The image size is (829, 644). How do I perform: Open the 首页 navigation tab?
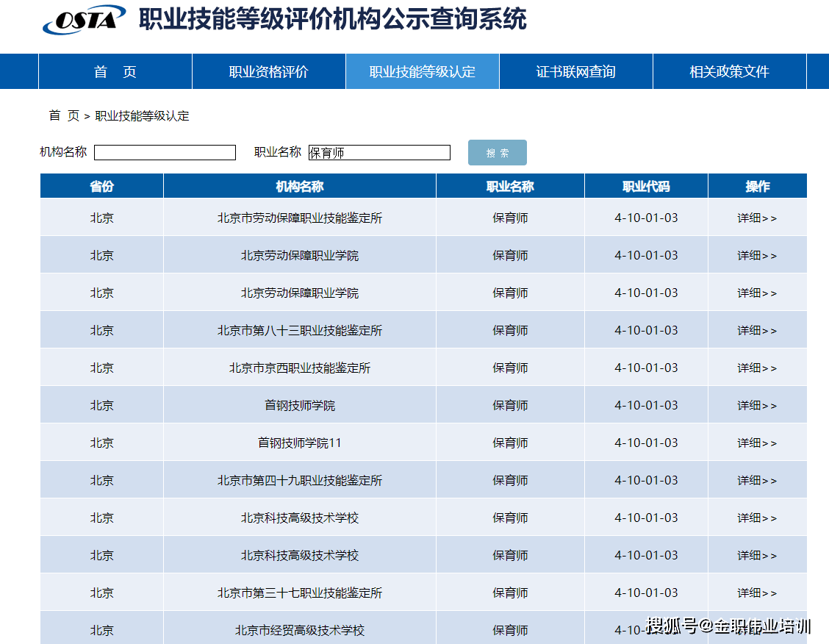tap(115, 71)
